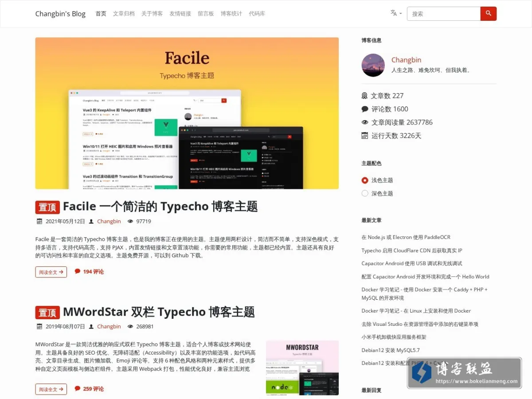
Task: Open the 259 评论 link
Action: tap(93, 389)
